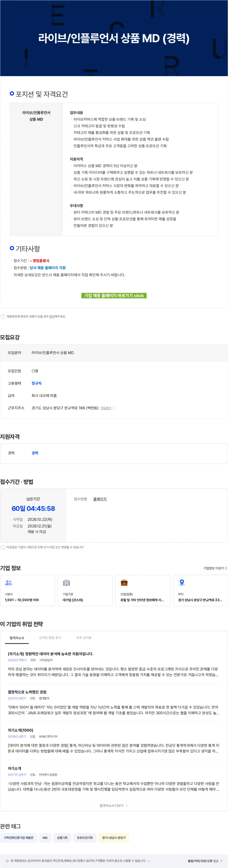Image resolution: width=228 pixels, height=868 pixels.
Task: Click the info icon beside 마감일 notice
Action: coord(3,547)
